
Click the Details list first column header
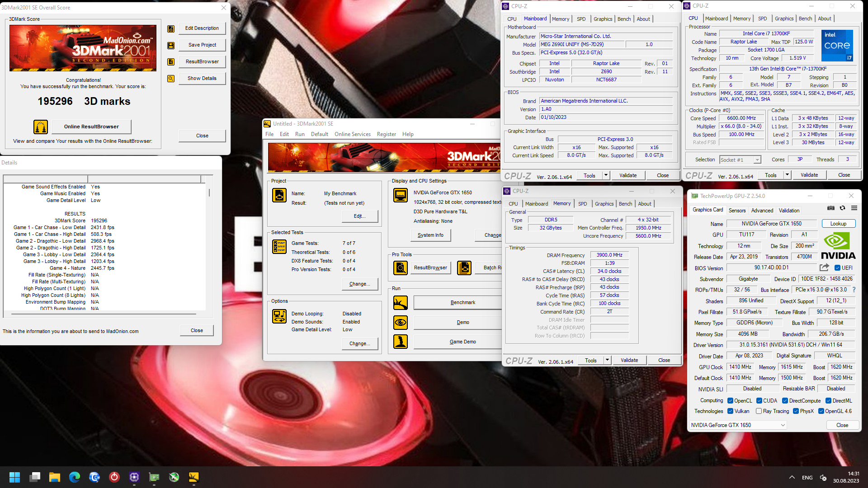coord(45,179)
